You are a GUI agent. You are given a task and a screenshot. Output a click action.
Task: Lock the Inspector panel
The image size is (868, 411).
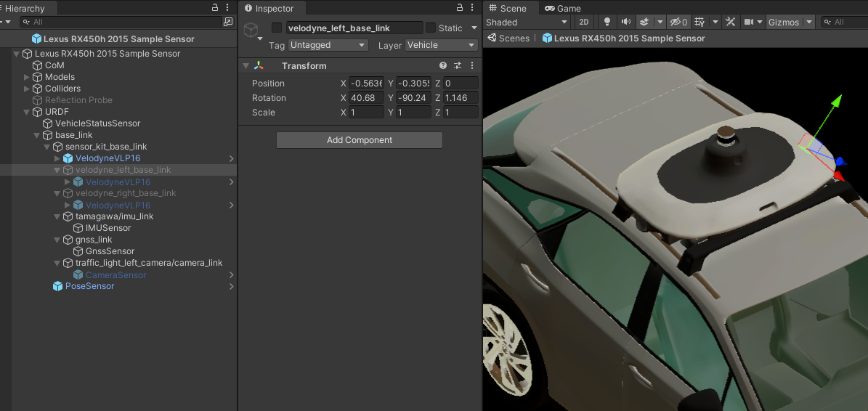click(x=460, y=8)
